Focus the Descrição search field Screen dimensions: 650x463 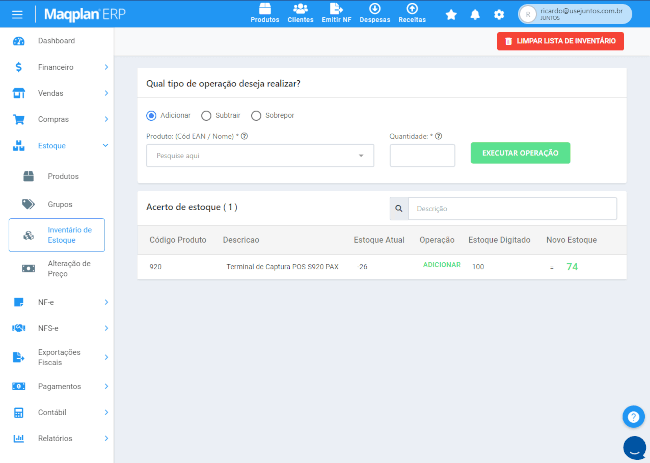click(x=512, y=208)
